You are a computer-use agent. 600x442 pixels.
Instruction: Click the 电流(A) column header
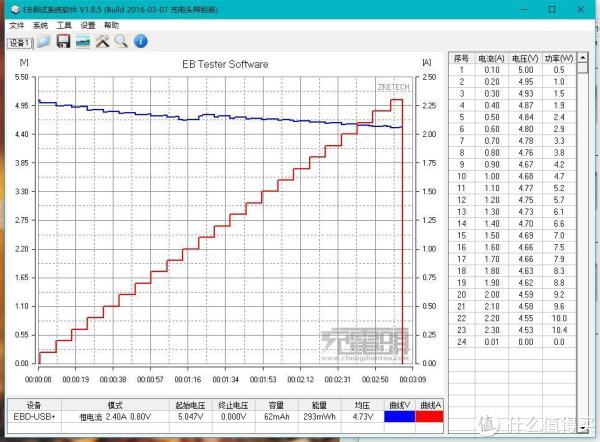(492, 58)
